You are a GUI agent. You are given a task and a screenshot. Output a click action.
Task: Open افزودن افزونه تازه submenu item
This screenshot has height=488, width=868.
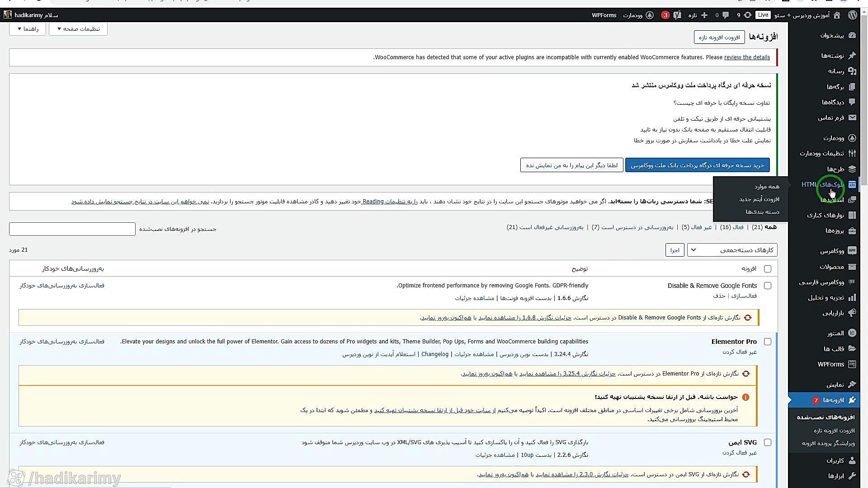pos(835,431)
